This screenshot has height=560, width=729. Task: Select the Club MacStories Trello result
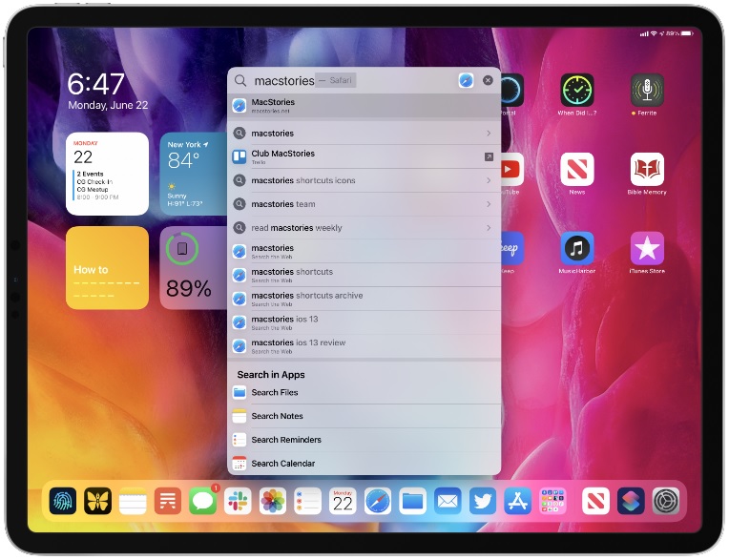[364, 156]
